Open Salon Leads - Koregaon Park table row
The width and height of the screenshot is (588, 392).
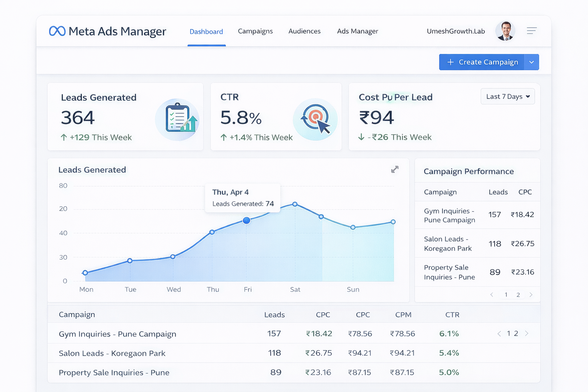[x=112, y=353]
